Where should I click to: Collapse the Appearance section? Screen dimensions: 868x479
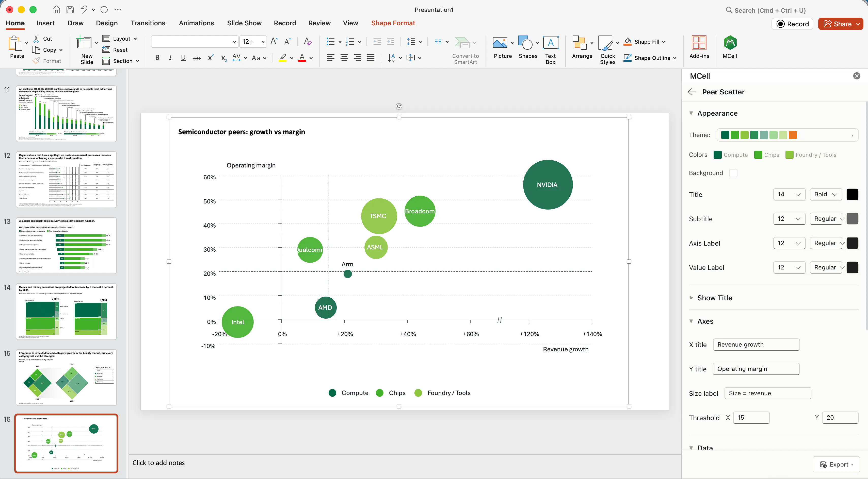coord(692,113)
